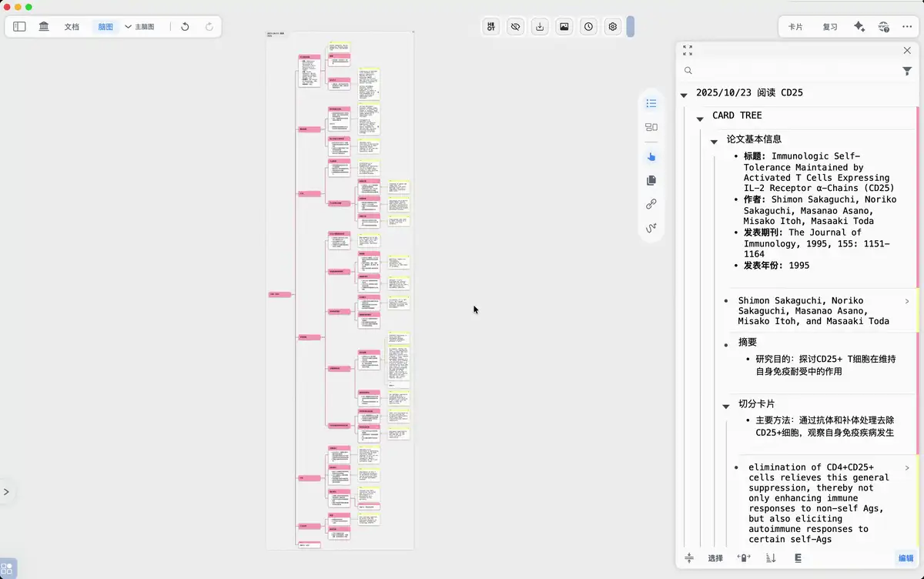Open the 主脑图 dropdown

(x=139, y=26)
